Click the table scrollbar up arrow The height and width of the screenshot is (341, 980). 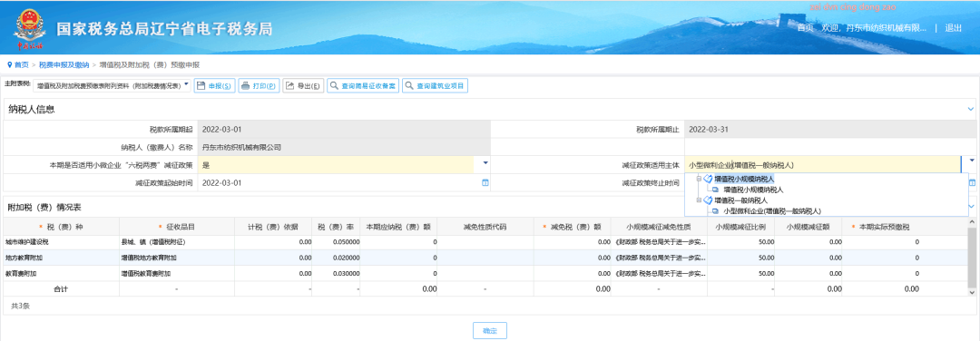(972, 222)
